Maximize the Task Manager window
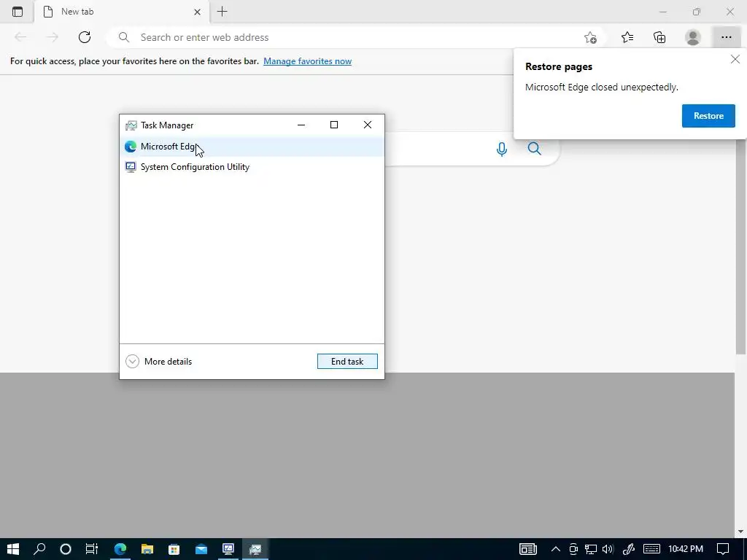The height and width of the screenshot is (560, 747). 334,125
